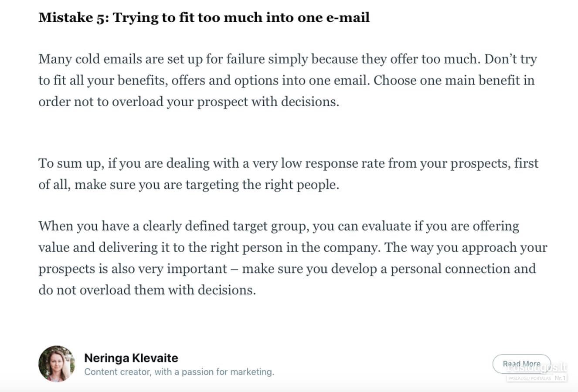This screenshot has height=392, width=578.
Task: Click the line 'do not overload them with decisions.'
Action: pos(147,290)
